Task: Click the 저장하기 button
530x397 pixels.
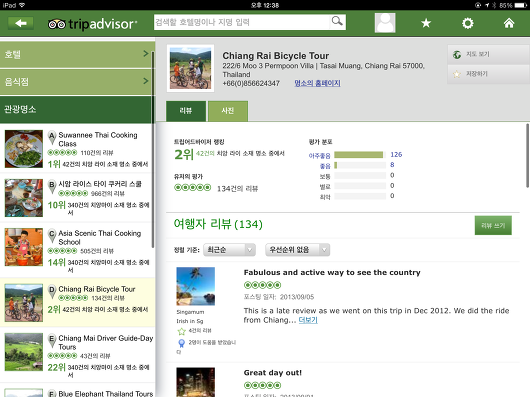Action: (488, 74)
